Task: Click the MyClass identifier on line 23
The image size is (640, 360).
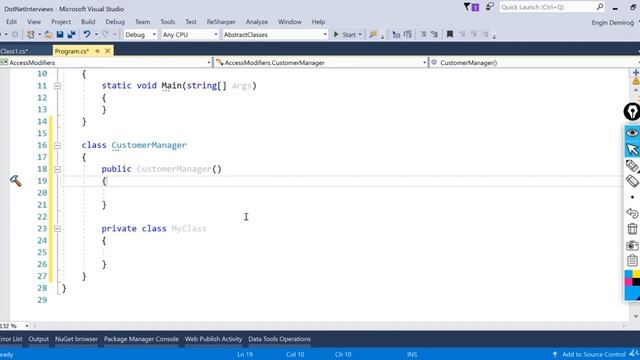Action: (189, 229)
